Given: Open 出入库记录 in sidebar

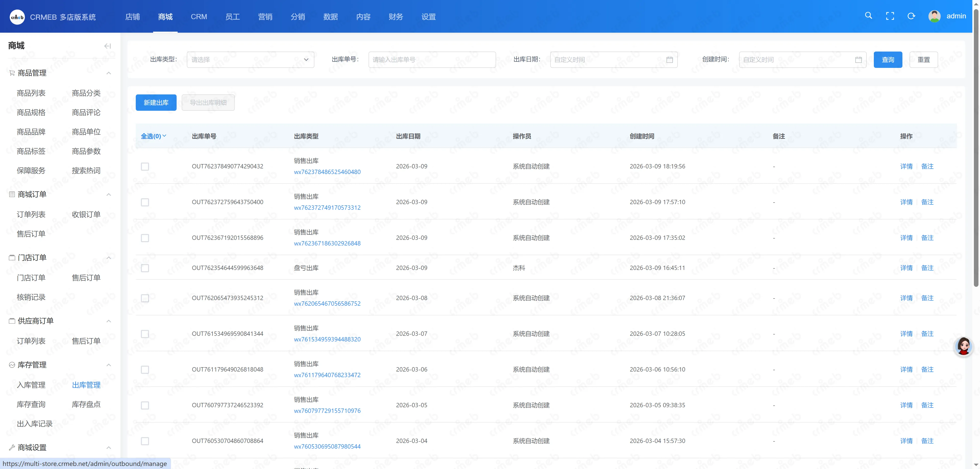Looking at the screenshot, I should coord(35,424).
